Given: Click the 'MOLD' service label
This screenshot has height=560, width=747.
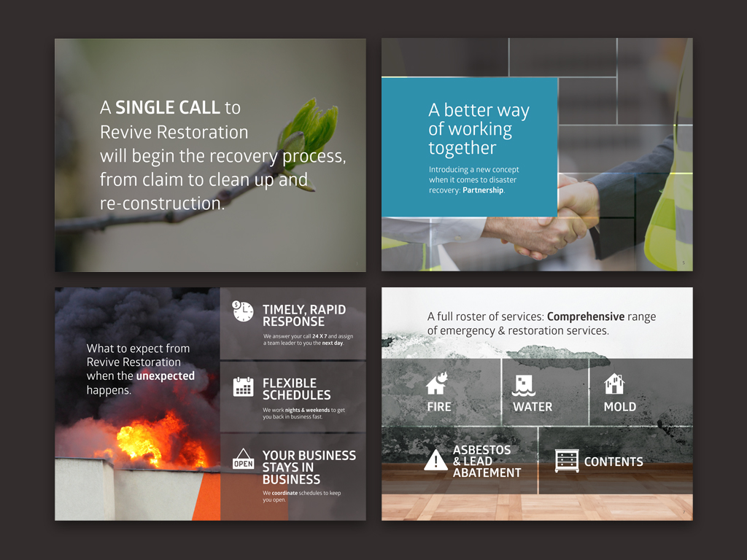Looking at the screenshot, I should [x=620, y=407].
